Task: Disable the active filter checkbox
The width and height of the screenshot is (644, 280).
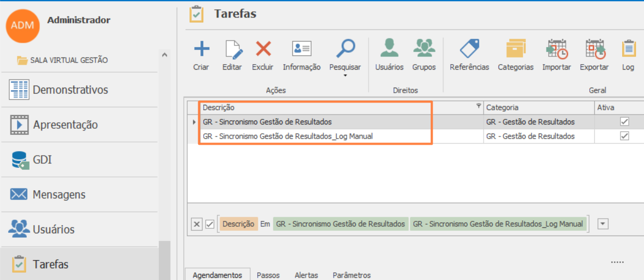Action: [210, 224]
